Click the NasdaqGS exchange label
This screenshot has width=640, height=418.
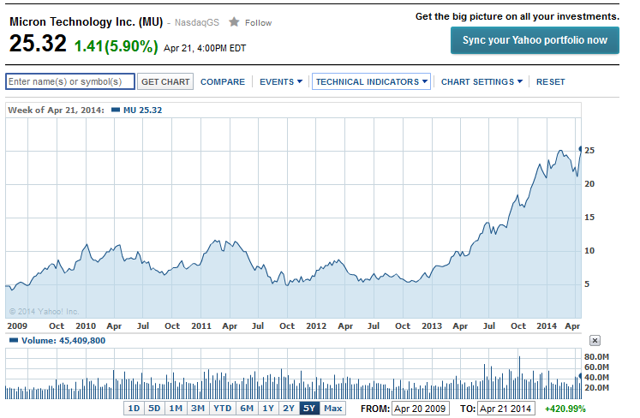(197, 22)
